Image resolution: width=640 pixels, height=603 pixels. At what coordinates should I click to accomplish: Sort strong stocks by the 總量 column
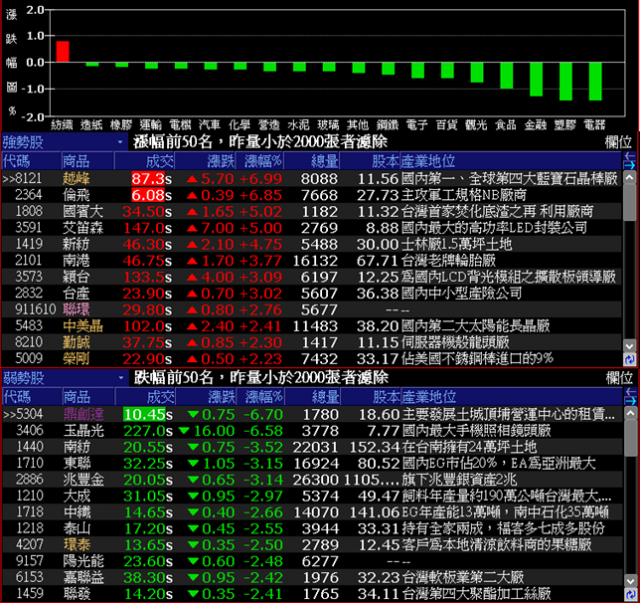[x=312, y=161]
